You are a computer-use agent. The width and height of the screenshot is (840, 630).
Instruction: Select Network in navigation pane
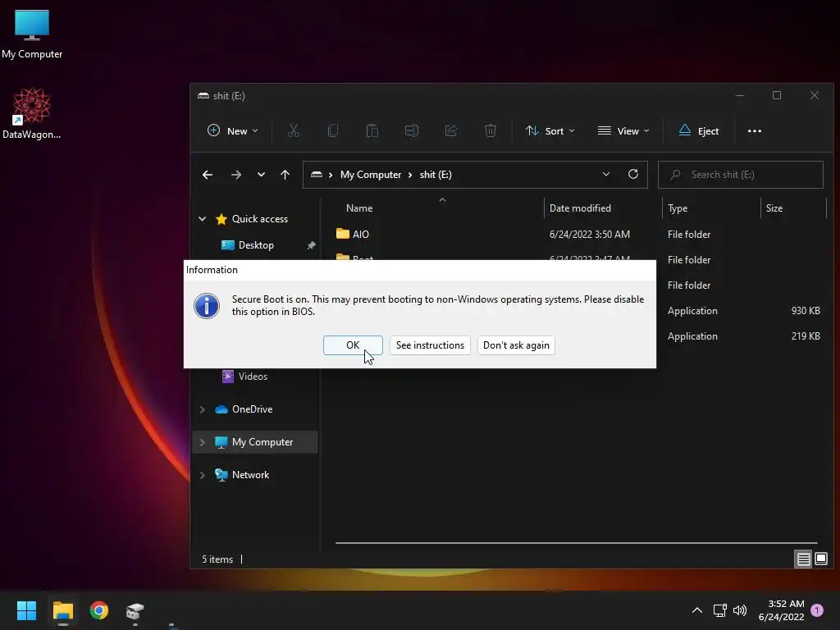pyautogui.click(x=250, y=475)
